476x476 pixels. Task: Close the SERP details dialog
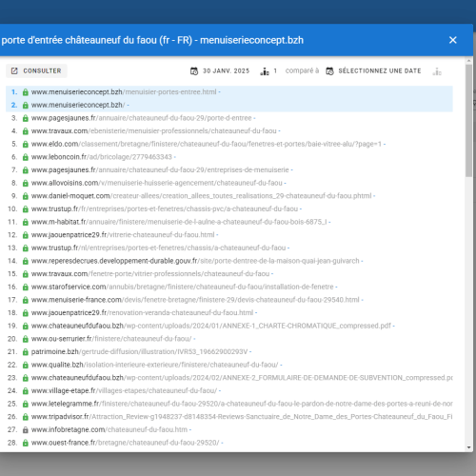point(453,40)
